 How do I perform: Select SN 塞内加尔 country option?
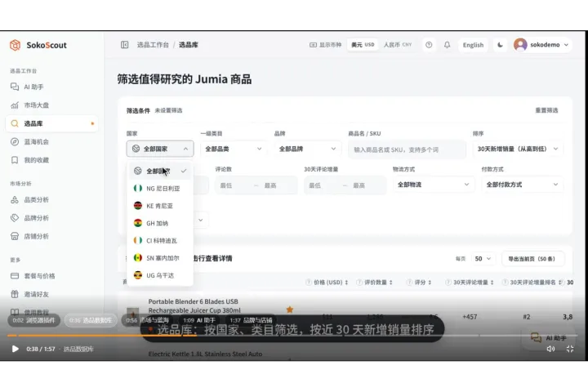point(160,258)
